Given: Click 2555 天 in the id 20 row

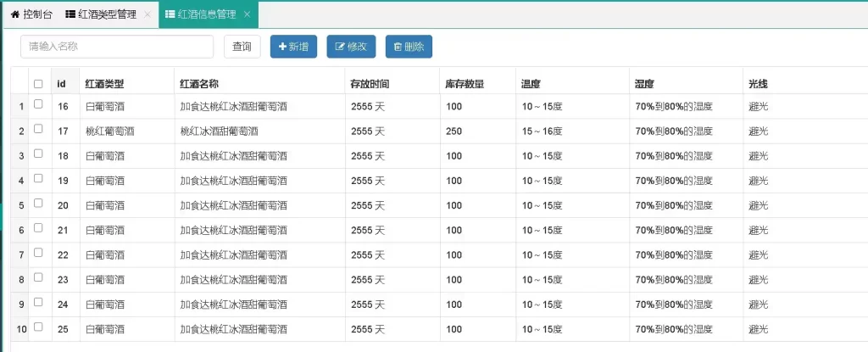Looking at the screenshot, I should pos(368,205).
